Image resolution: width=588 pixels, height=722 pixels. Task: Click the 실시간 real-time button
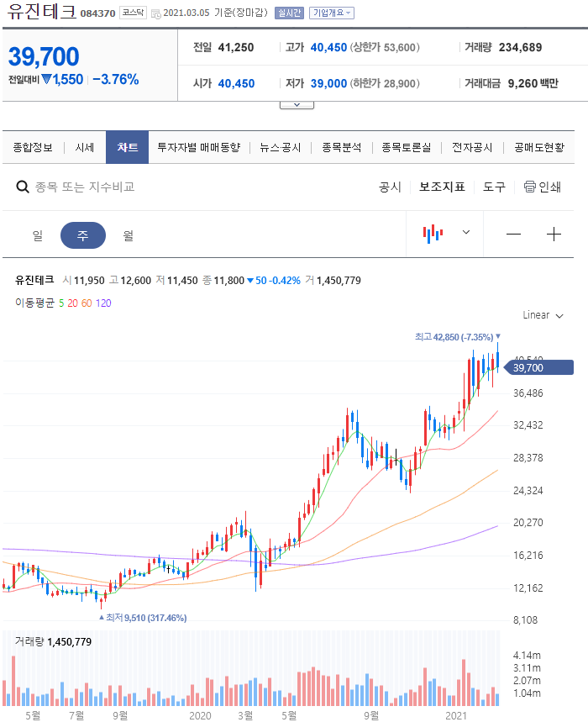289,13
